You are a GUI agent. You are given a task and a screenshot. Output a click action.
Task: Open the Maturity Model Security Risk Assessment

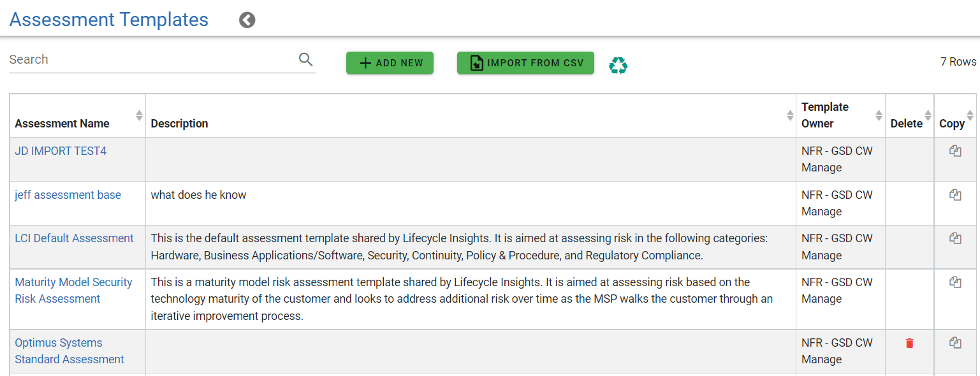[x=73, y=290]
